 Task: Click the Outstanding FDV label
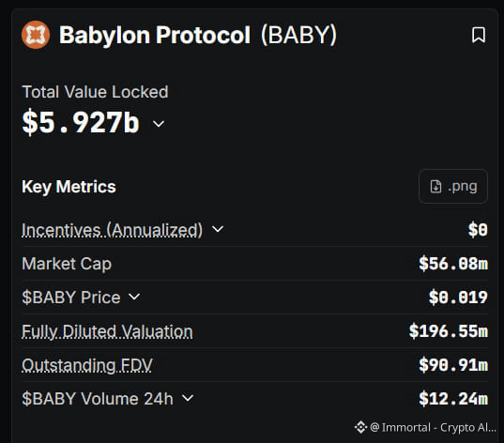click(x=87, y=365)
